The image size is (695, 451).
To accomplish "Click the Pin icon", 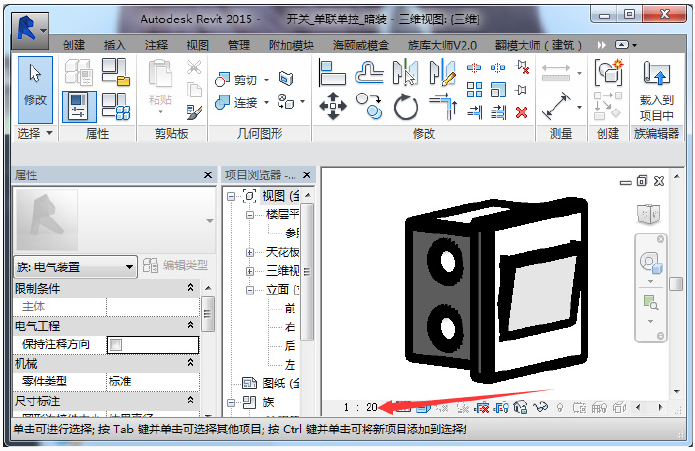I will point(522,90).
